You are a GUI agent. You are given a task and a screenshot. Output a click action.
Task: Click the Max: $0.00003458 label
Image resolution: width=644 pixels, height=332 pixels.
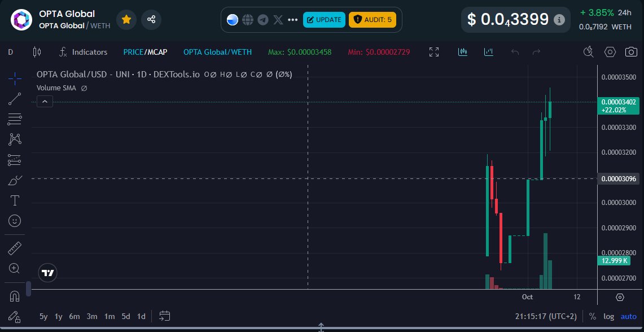point(300,52)
